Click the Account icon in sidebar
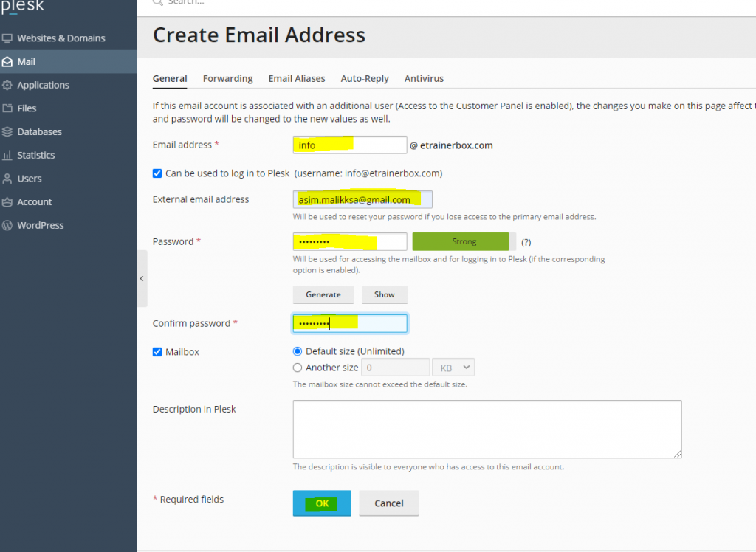Screen dimensions: 756x552 pyautogui.click(x=7, y=202)
